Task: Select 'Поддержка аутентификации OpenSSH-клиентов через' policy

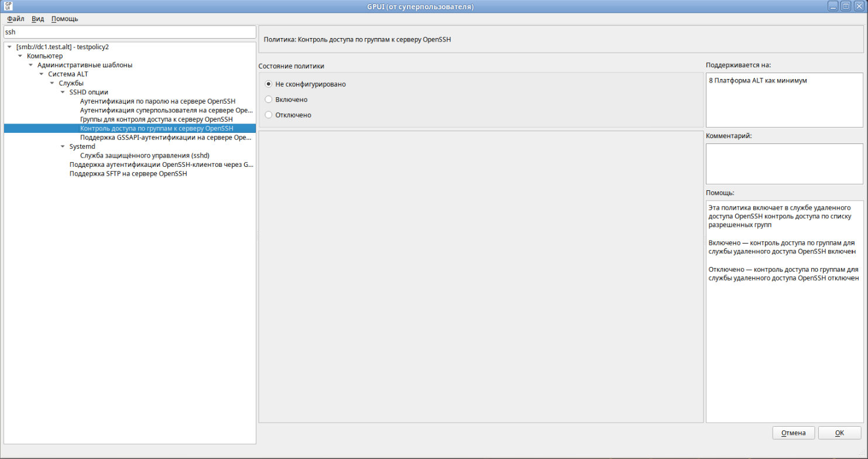Action: [162, 165]
